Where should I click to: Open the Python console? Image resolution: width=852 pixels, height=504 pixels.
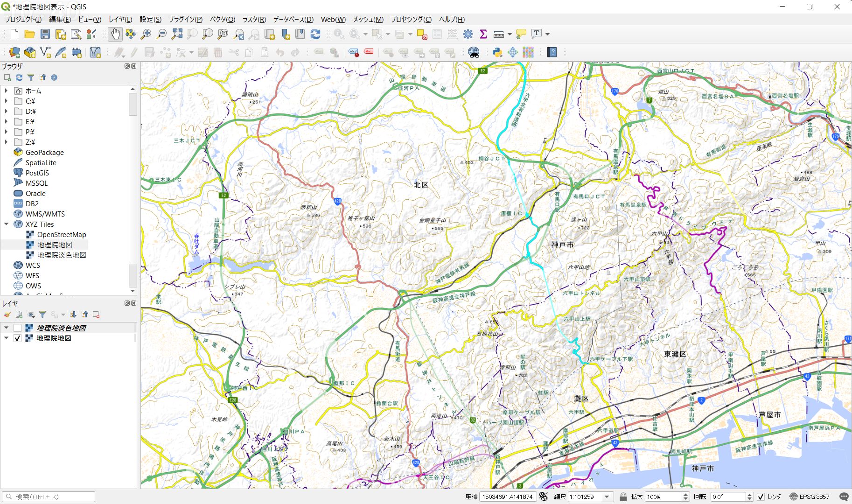pos(497,52)
